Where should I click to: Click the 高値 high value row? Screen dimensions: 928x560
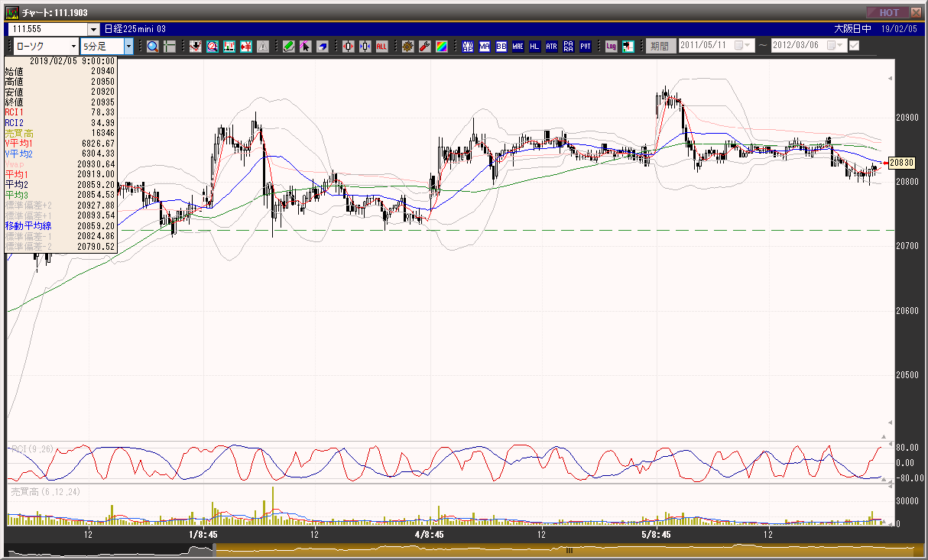click(x=60, y=81)
